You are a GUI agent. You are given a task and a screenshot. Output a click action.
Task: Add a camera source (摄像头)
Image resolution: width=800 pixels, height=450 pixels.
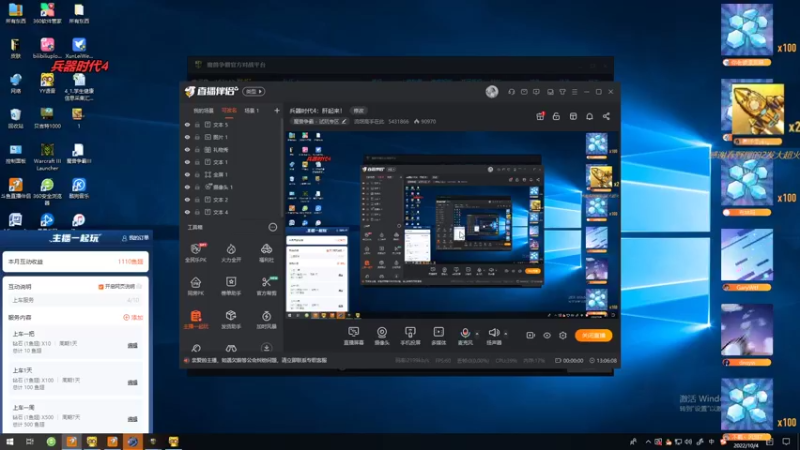point(382,336)
